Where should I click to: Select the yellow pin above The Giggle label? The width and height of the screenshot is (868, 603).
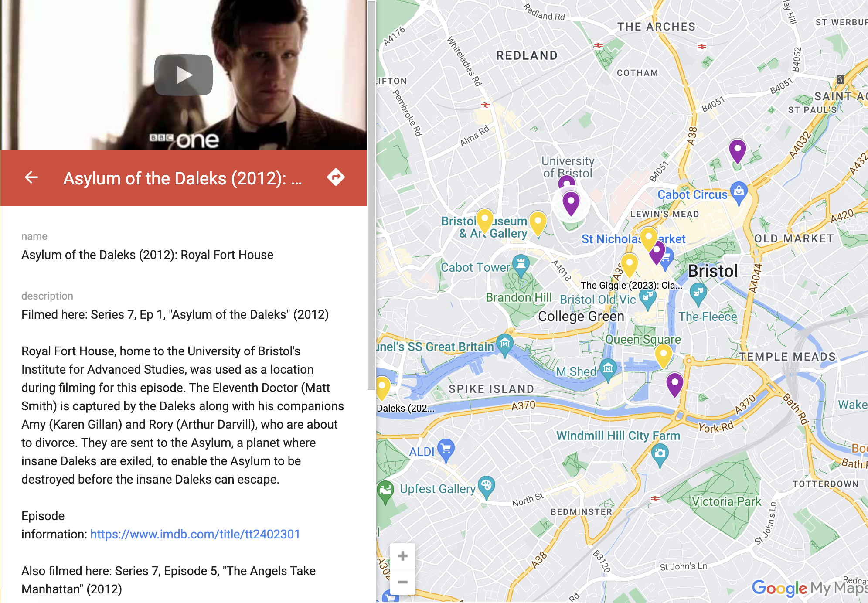pyautogui.click(x=629, y=265)
